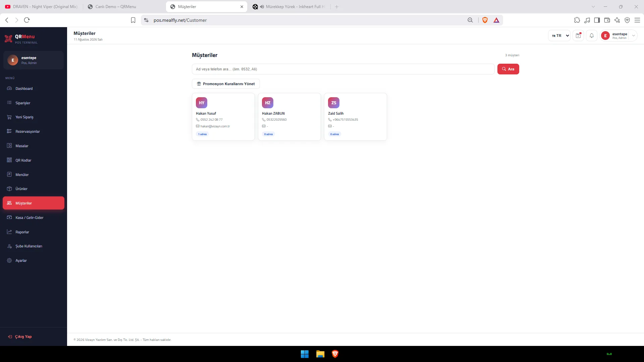The height and width of the screenshot is (362, 644).
Task: Switch to Mürekkep Yürek Inkheart tab
Action: point(295,7)
